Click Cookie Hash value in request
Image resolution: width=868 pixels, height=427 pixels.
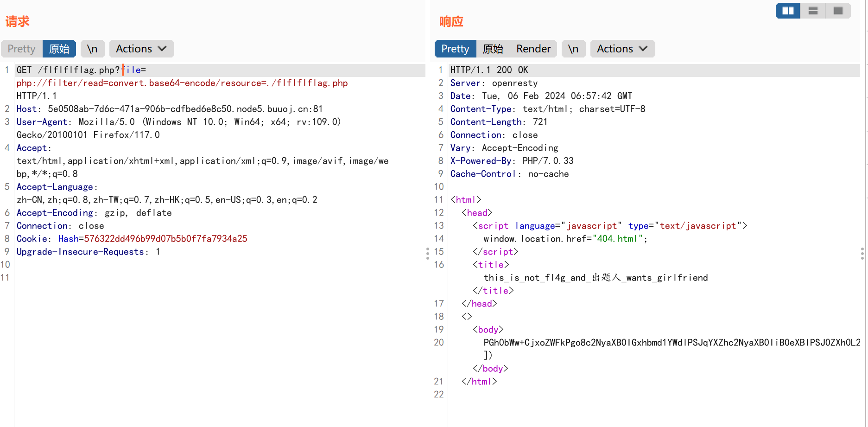(165, 239)
